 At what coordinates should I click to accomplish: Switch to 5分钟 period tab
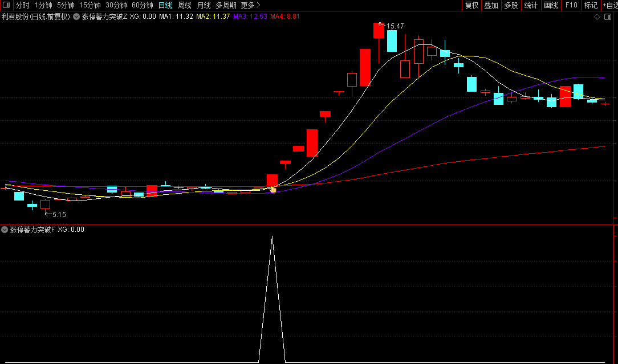pos(66,5)
